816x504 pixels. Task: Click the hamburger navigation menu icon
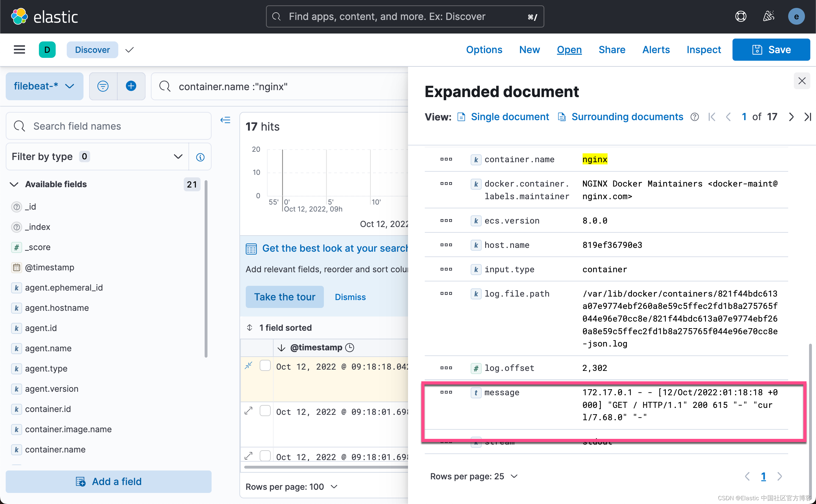(x=19, y=50)
